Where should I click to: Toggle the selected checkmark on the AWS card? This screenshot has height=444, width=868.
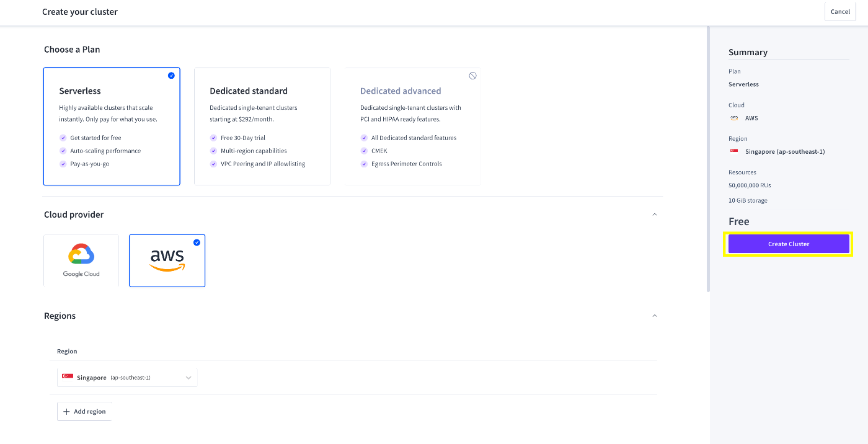[x=197, y=242]
